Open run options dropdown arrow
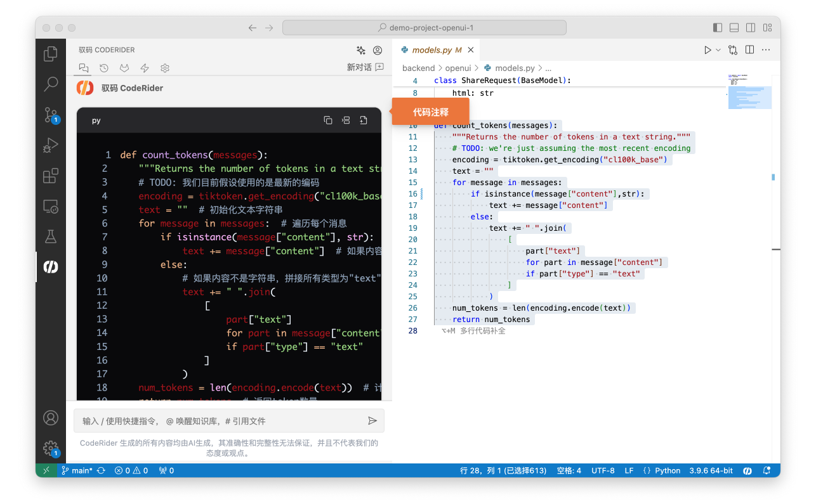Image resolution: width=816 pixels, height=504 pixels. click(x=718, y=50)
